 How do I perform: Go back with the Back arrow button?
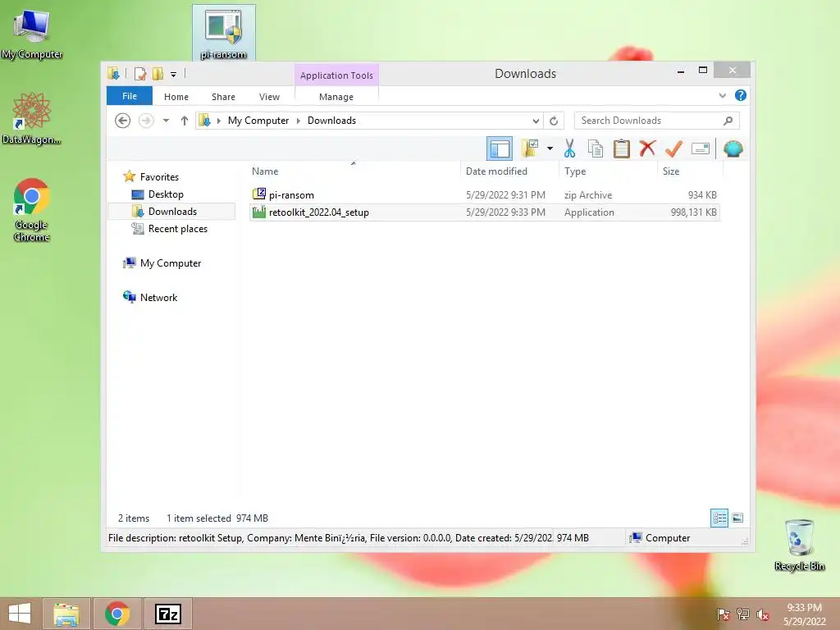[123, 121]
